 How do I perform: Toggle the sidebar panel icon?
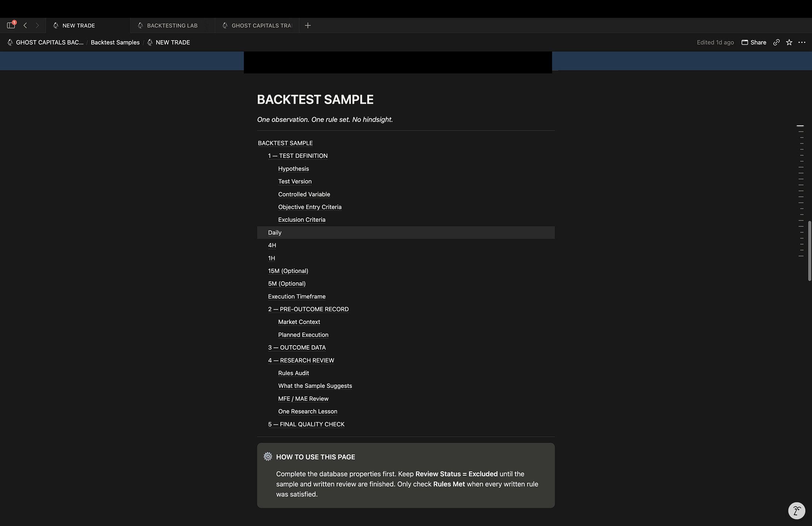coord(11,25)
